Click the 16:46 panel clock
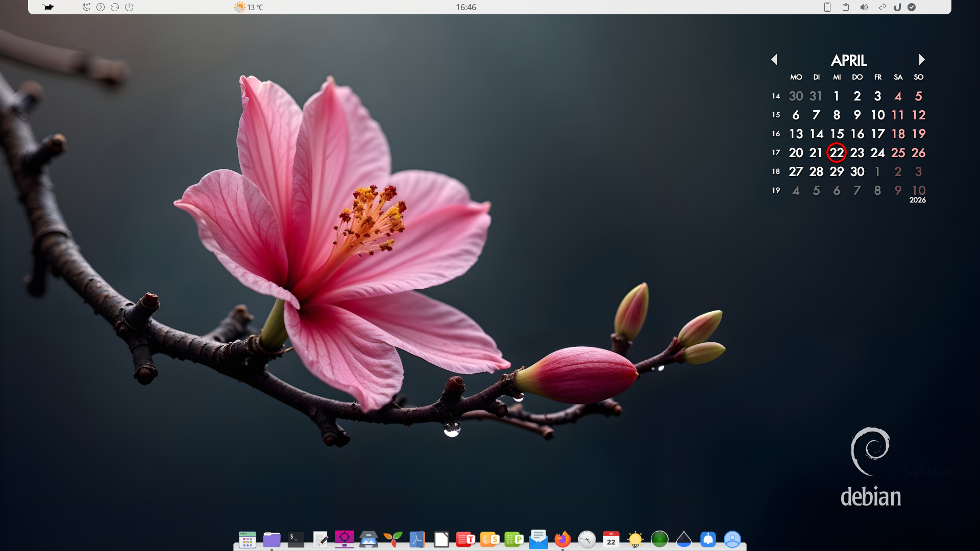The image size is (980, 551). [x=465, y=7]
